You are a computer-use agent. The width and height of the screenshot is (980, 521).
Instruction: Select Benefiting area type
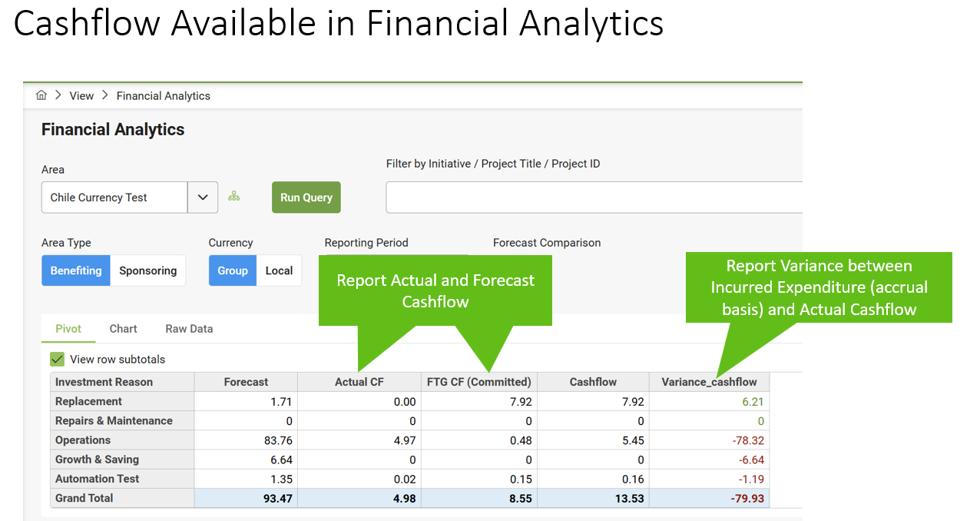pos(76,270)
